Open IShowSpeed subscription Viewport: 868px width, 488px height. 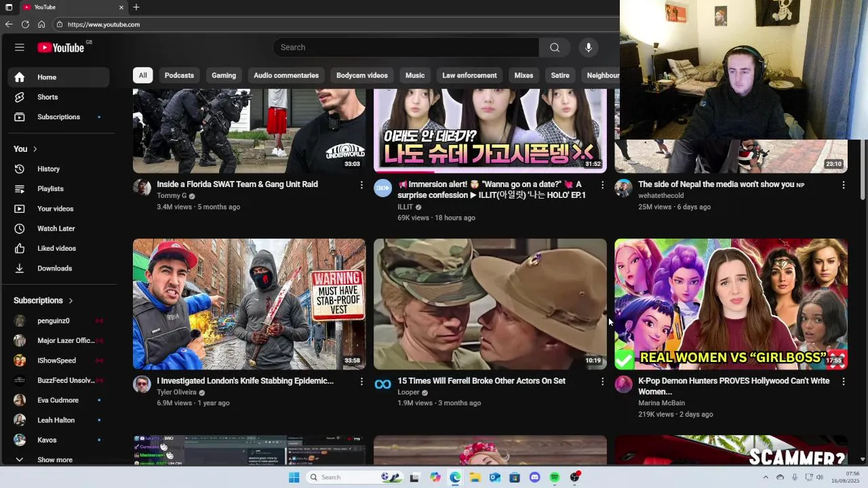[x=58, y=361]
